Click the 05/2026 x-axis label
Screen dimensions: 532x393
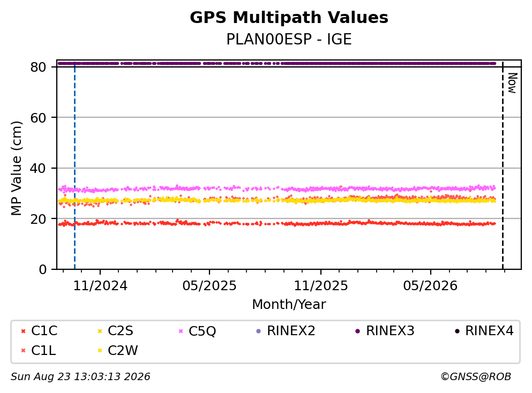pos(430,286)
